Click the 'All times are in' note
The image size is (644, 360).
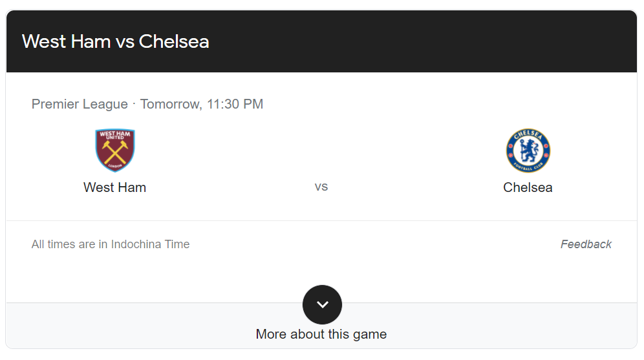70,244
